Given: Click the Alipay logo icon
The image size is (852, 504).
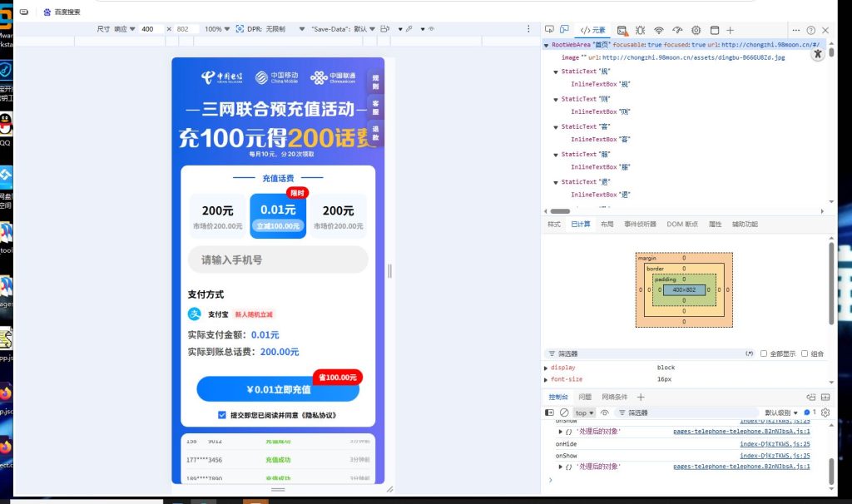Looking at the screenshot, I should pos(195,314).
